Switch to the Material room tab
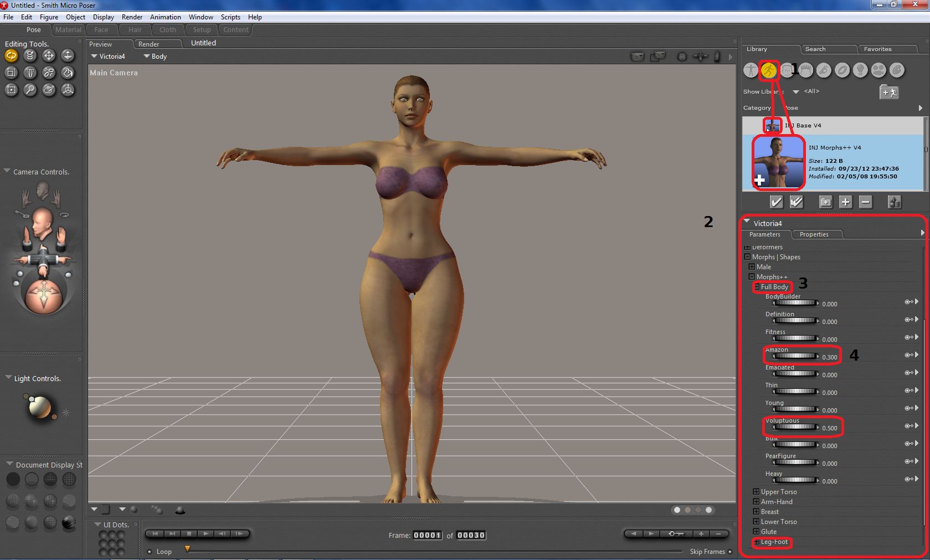This screenshot has width=930, height=560. (68, 30)
